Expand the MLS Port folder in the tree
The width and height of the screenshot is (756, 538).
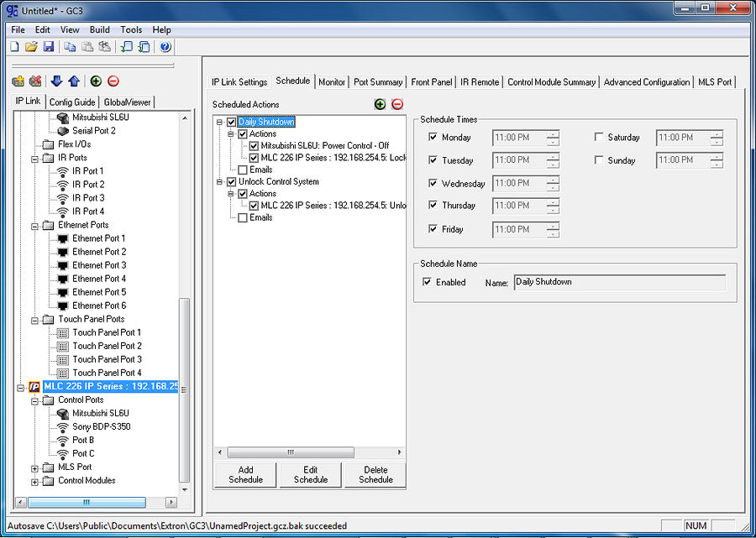34,467
